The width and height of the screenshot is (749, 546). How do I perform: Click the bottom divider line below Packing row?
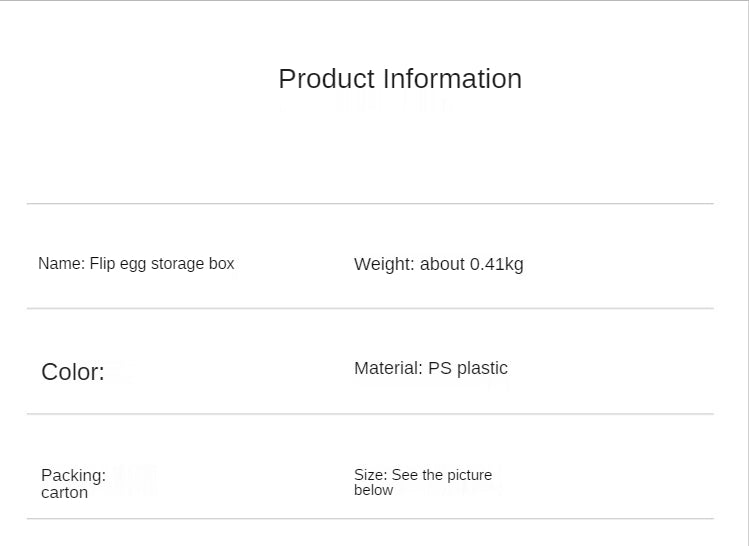370,518
